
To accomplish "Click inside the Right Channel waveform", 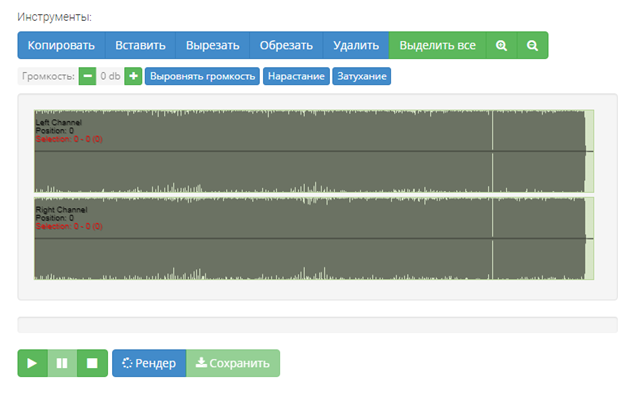I will (x=314, y=238).
